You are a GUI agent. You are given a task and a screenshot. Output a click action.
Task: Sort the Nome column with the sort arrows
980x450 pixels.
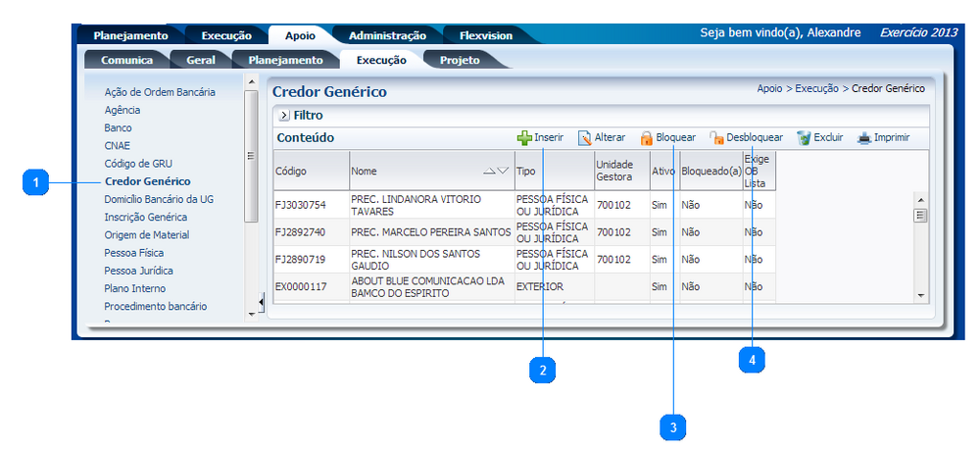pos(497,171)
